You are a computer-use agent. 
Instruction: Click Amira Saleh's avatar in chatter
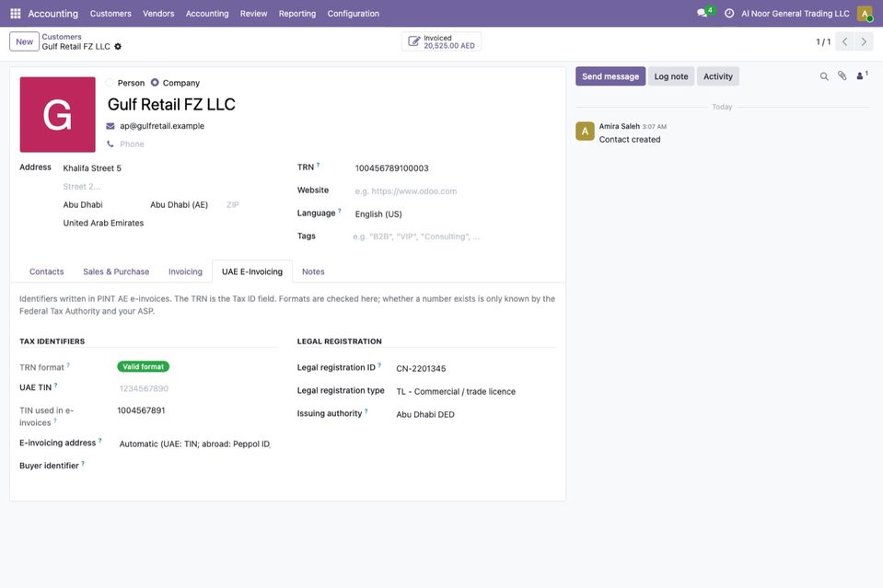(x=585, y=131)
